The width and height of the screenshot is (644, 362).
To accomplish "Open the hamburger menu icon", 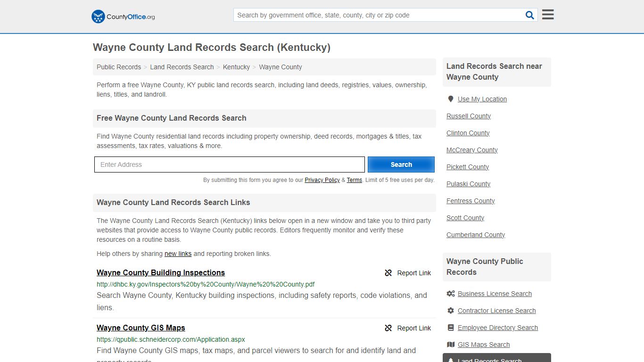I will 548,15.
